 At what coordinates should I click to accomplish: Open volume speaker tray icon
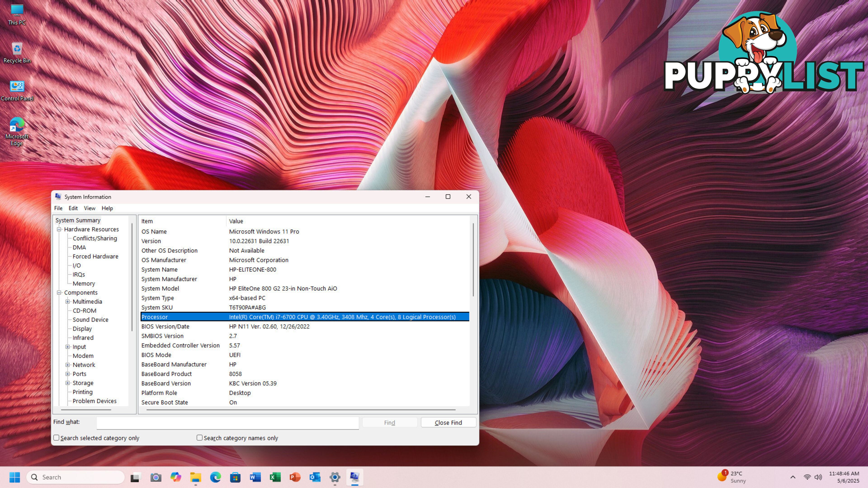(818, 477)
